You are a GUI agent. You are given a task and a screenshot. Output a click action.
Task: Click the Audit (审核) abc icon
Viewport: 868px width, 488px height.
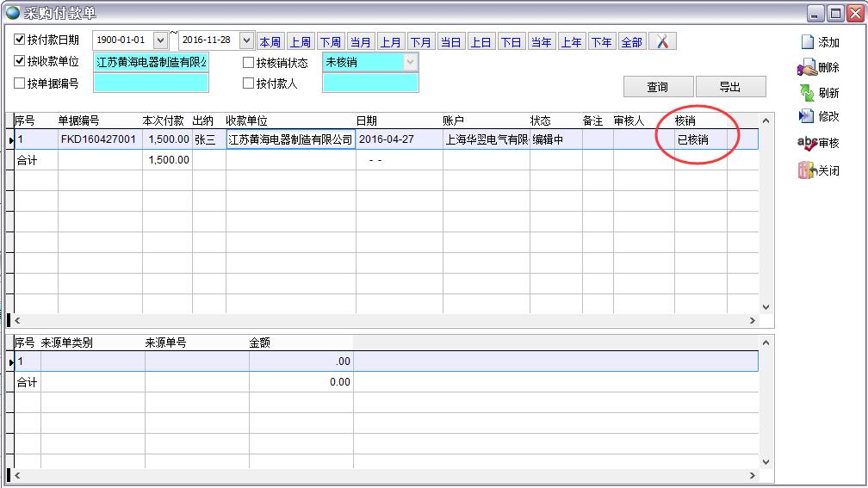click(807, 143)
